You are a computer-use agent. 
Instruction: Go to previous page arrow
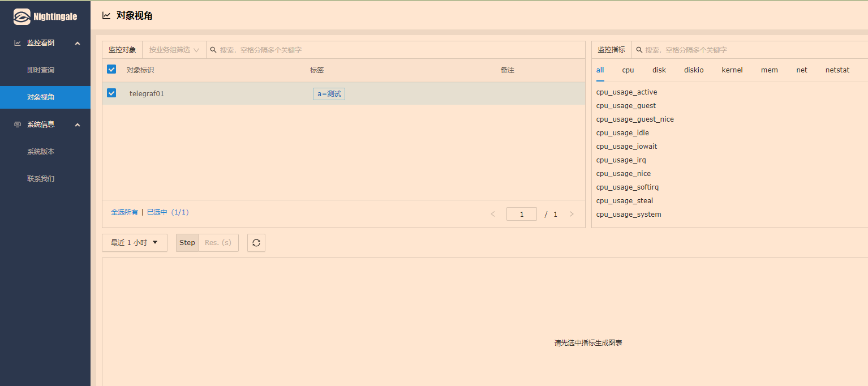(x=493, y=214)
